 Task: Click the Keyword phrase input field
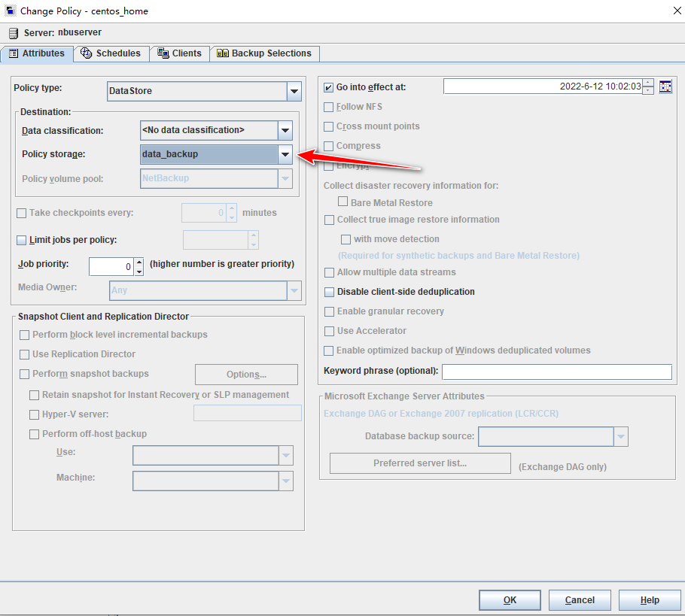557,372
